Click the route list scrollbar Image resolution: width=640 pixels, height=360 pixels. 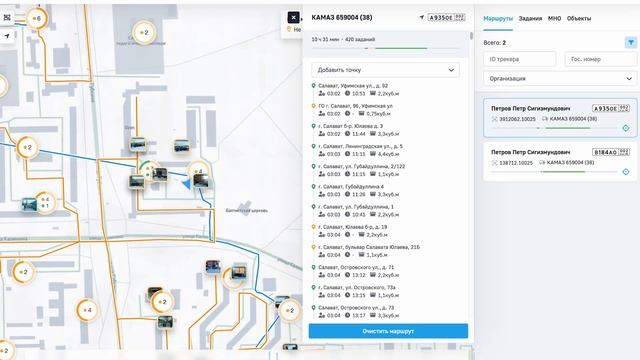tap(471, 36)
